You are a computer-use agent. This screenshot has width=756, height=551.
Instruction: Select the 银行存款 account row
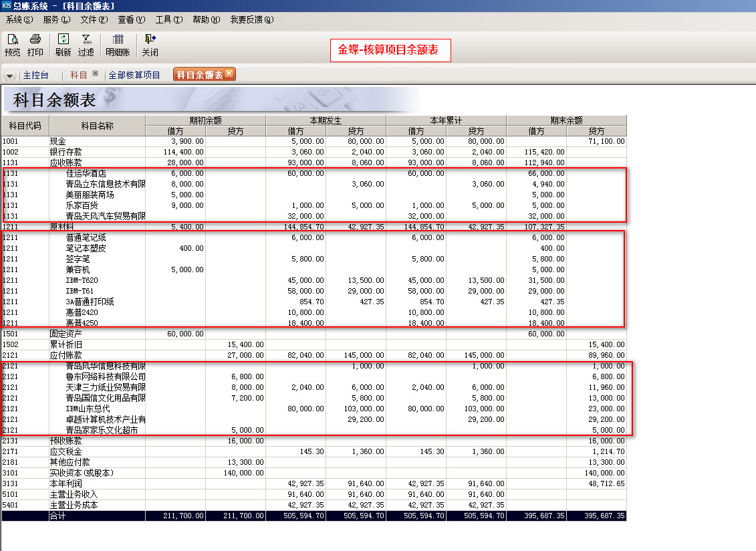pos(66,152)
